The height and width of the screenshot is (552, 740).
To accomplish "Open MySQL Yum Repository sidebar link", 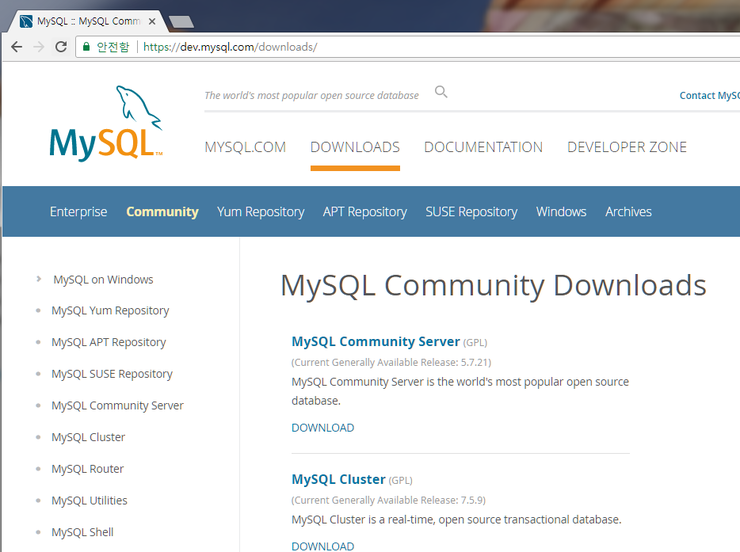I will pos(110,311).
